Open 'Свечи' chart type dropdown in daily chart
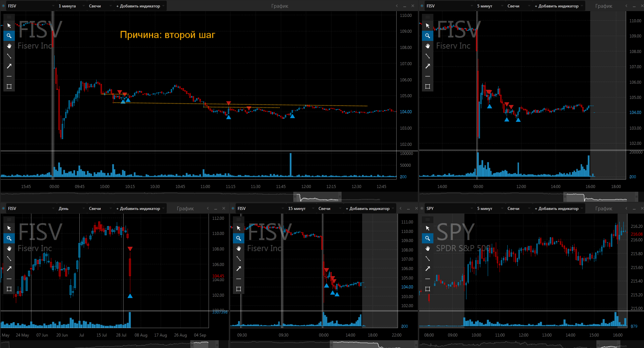The width and height of the screenshot is (644, 348). 100,209
